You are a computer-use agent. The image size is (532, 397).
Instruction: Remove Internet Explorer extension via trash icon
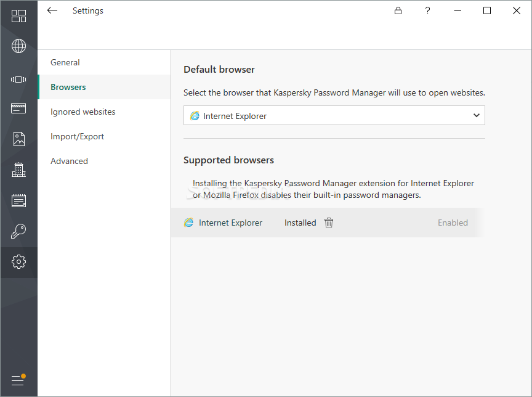click(329, 223)
